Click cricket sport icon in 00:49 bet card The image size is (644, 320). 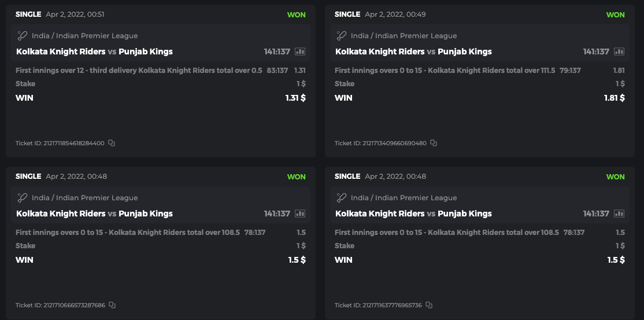342,36
